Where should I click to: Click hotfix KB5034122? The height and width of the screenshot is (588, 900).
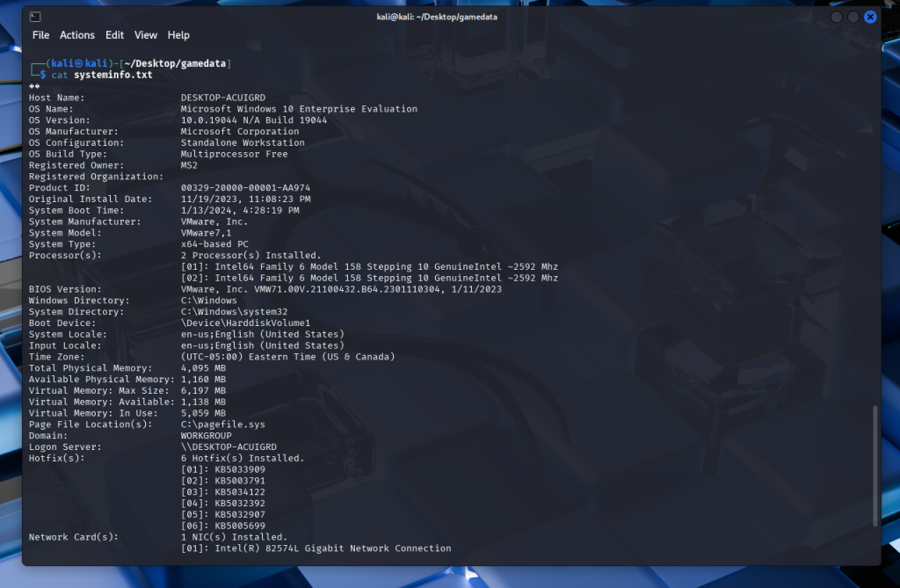point(240,492)
